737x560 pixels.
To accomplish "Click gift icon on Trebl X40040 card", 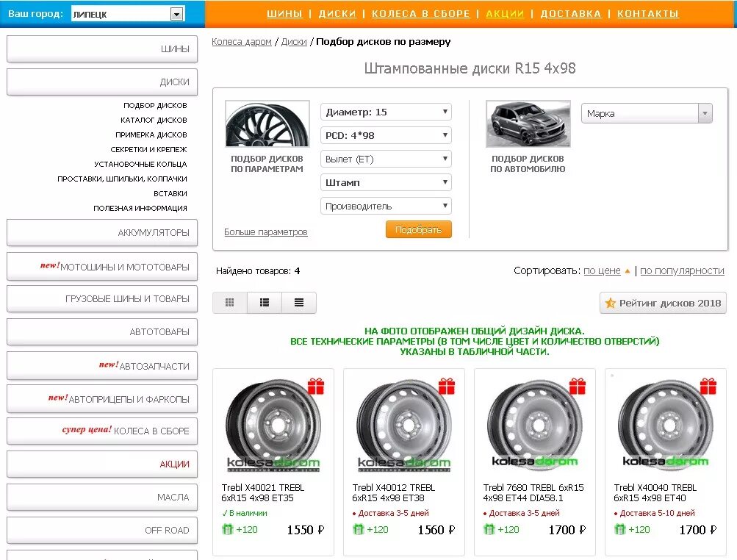I will 708,386.
